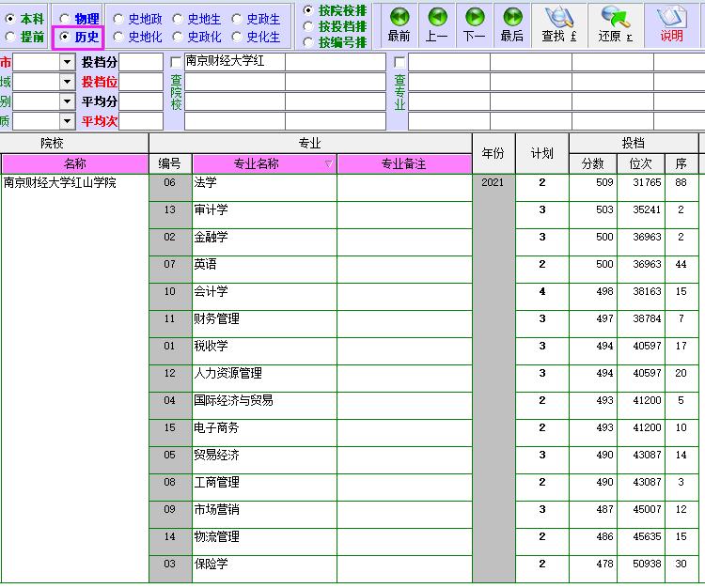
Task: Select the 保险学 major row
Action: coord(264,569)
